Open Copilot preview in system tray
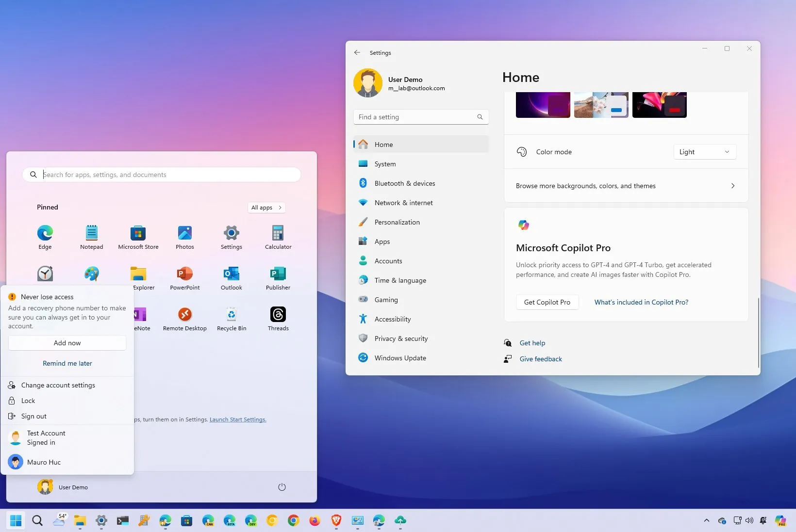This screenshot has height=532, width=796. click(780, 521)
